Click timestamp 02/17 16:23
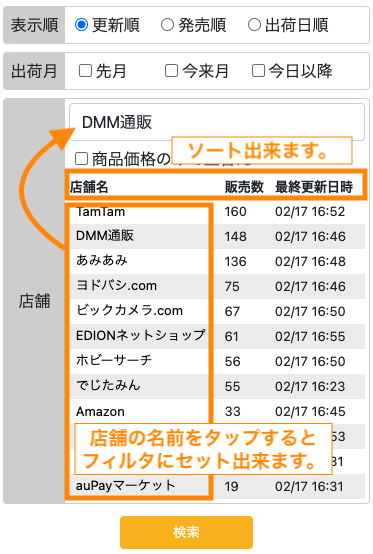The width and height of the screenshot is (373, 554). pos(310,387)
